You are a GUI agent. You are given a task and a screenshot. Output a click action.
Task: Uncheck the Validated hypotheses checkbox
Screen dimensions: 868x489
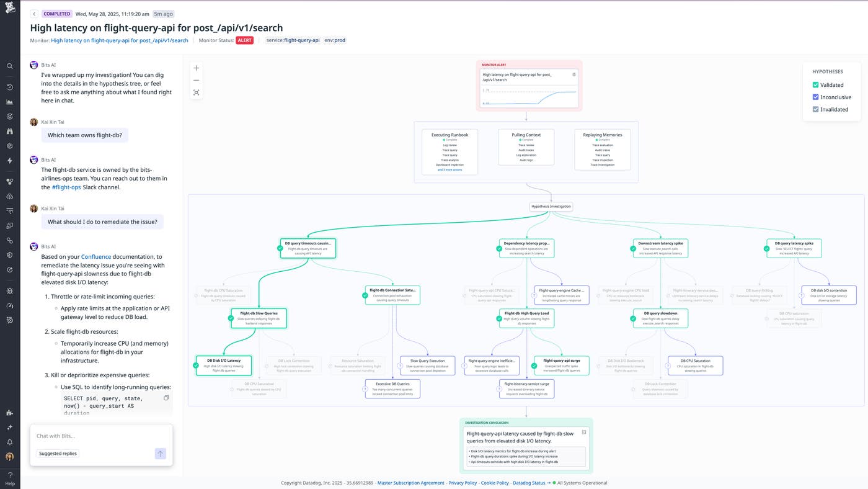click(816, 85)
